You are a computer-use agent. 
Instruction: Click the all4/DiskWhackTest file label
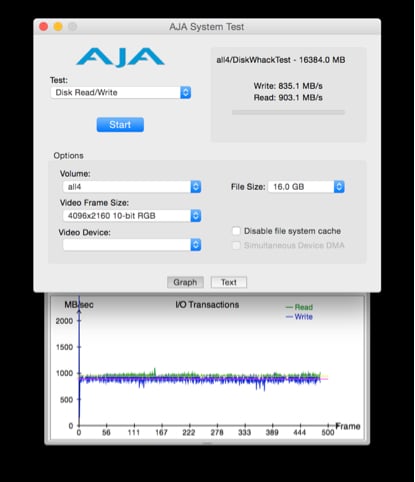(281, 60)
